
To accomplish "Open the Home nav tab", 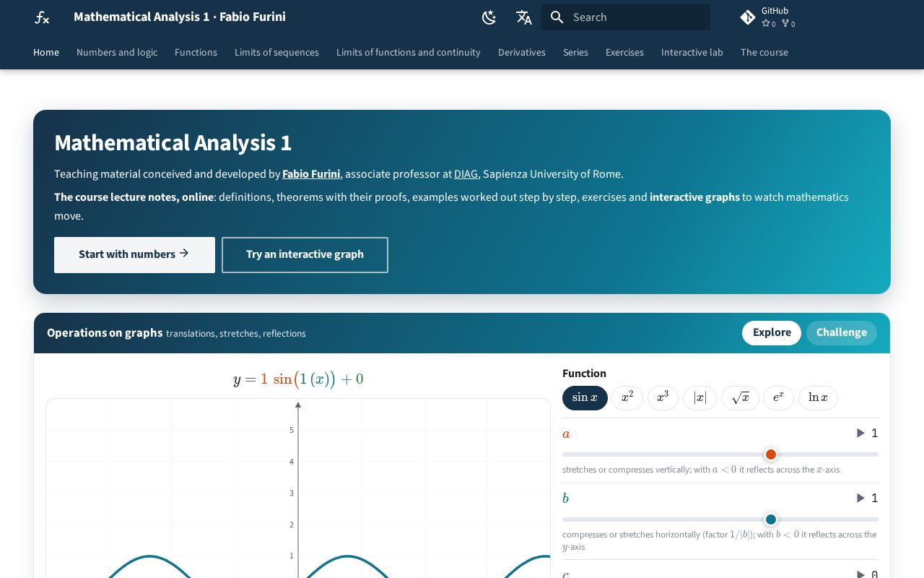I will point(46,52).
